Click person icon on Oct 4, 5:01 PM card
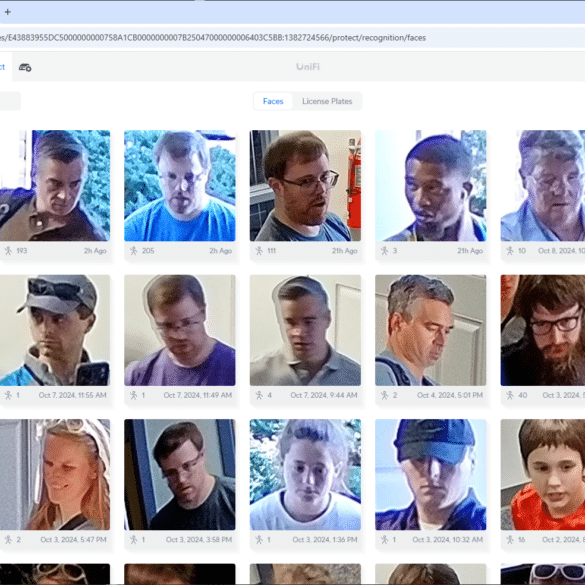The image size is (585, 585). pos(385,395)
